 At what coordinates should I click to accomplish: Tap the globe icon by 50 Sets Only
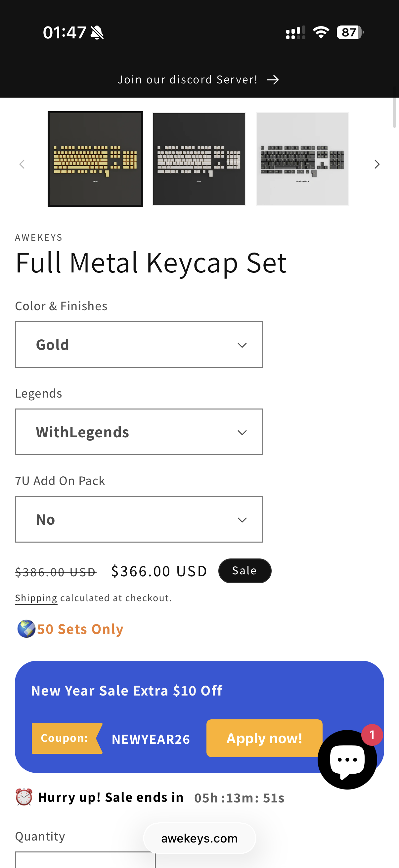[26, 628]
